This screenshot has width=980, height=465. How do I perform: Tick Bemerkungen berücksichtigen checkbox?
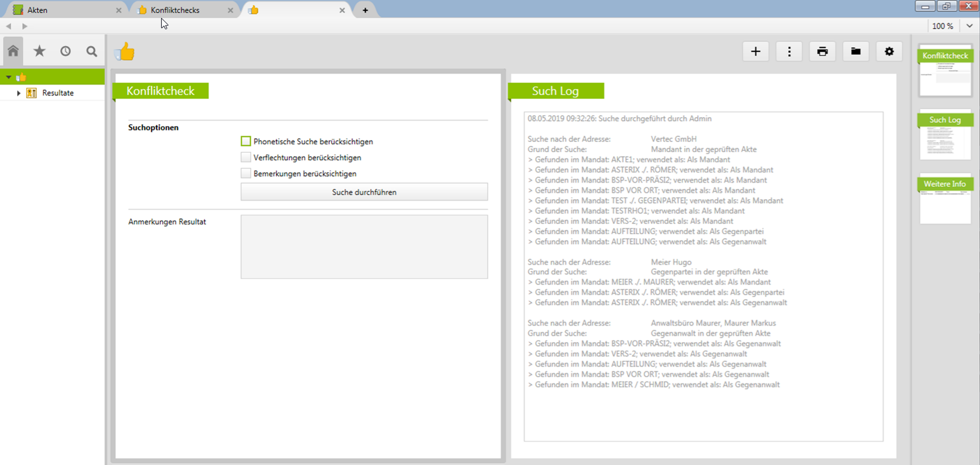[246, 174]
